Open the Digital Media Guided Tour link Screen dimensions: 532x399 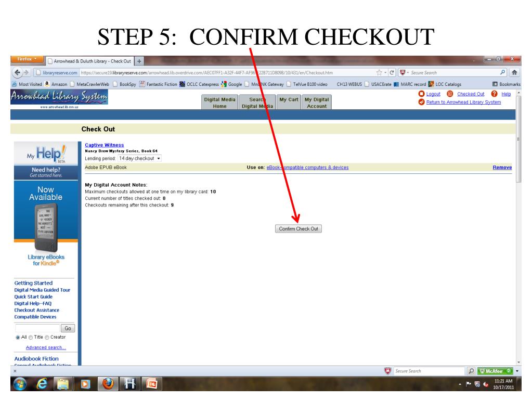42,290
